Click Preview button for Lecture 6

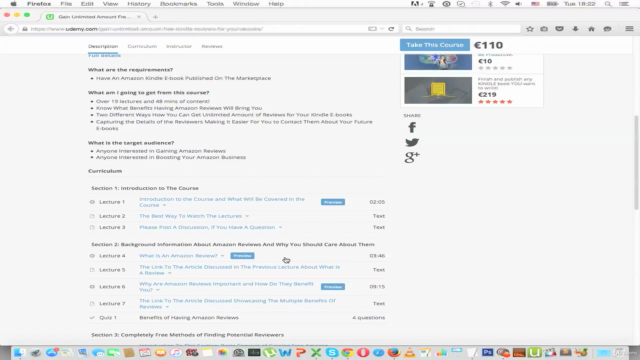tap(333, 287)
